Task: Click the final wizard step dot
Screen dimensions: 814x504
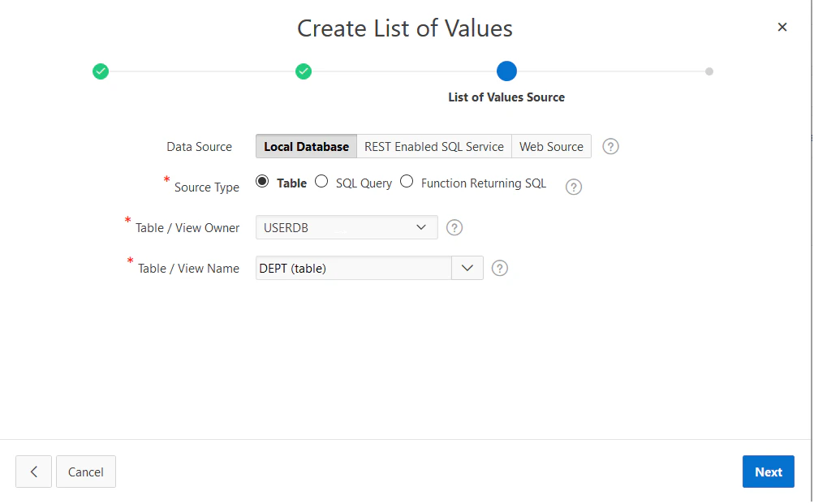Action: click(x=709, y=71)
